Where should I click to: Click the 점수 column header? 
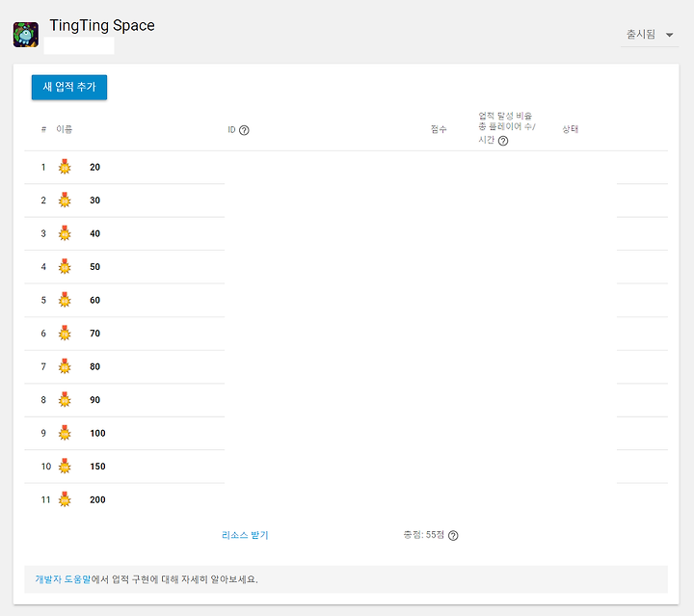439,129
